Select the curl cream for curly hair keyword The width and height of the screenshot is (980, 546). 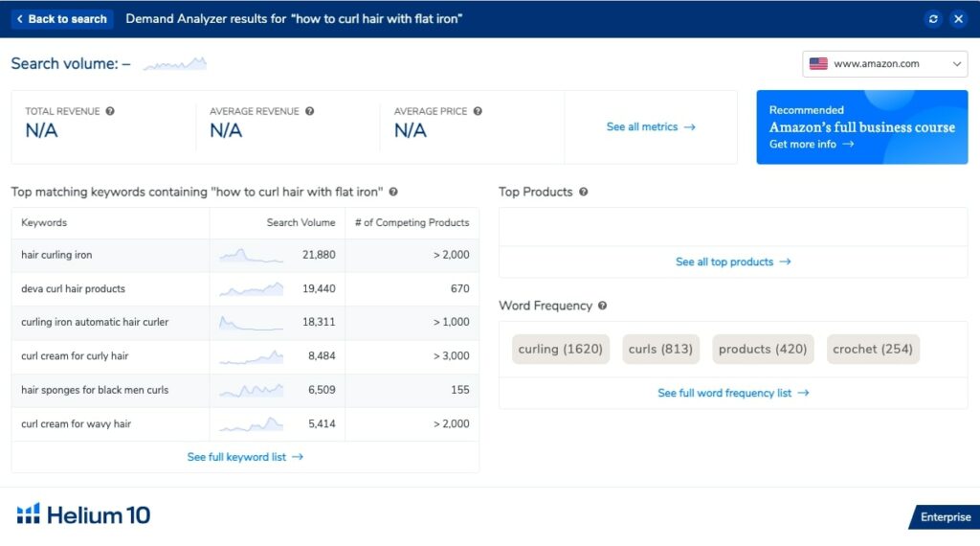(x=75, y=356)
